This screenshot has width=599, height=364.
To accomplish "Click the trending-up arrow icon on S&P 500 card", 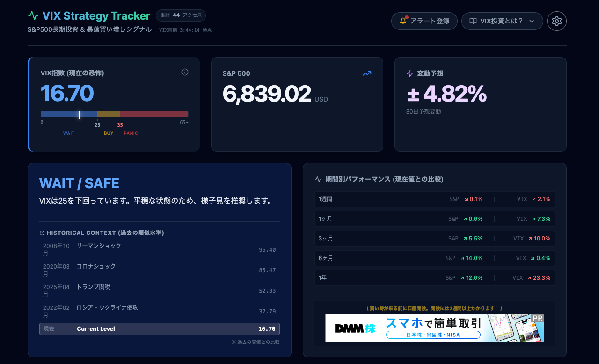I will [367, 73].
